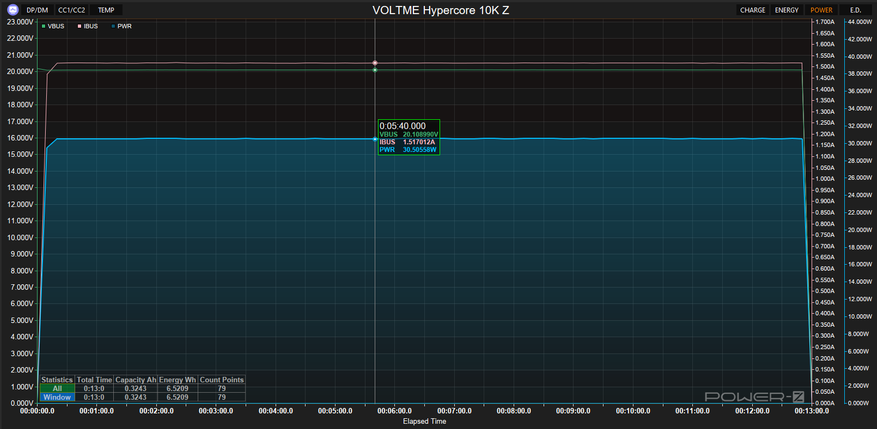Screen dimensions: 877x429
Task: Select the All statistics row label
Action: tap(57, 388)
